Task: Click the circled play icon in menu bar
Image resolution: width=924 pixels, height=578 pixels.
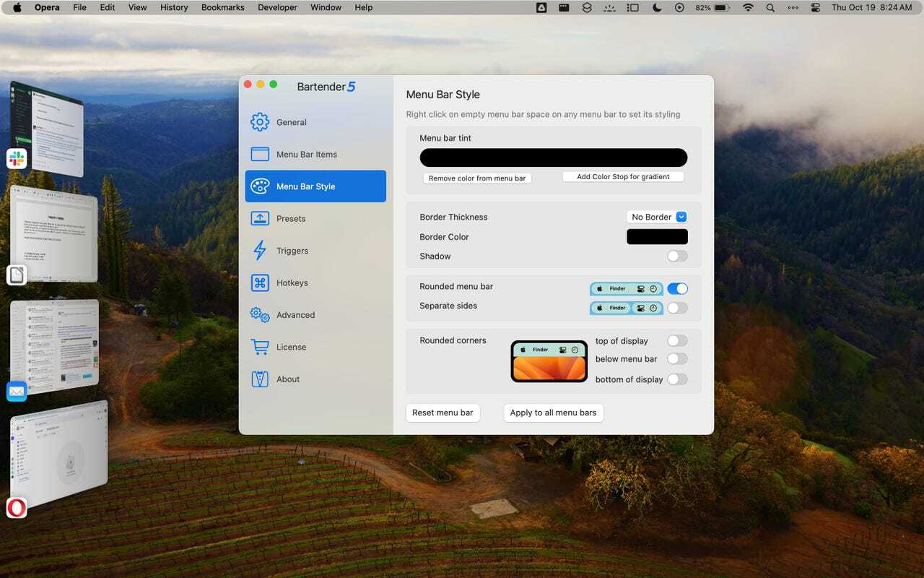Action: [x=679, y=7]
